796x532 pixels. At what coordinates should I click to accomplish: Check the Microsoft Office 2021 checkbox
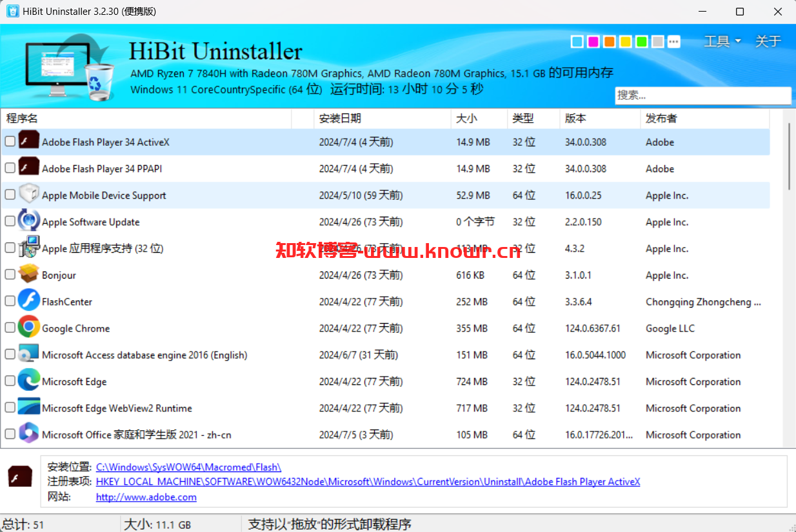pos(10,434)
